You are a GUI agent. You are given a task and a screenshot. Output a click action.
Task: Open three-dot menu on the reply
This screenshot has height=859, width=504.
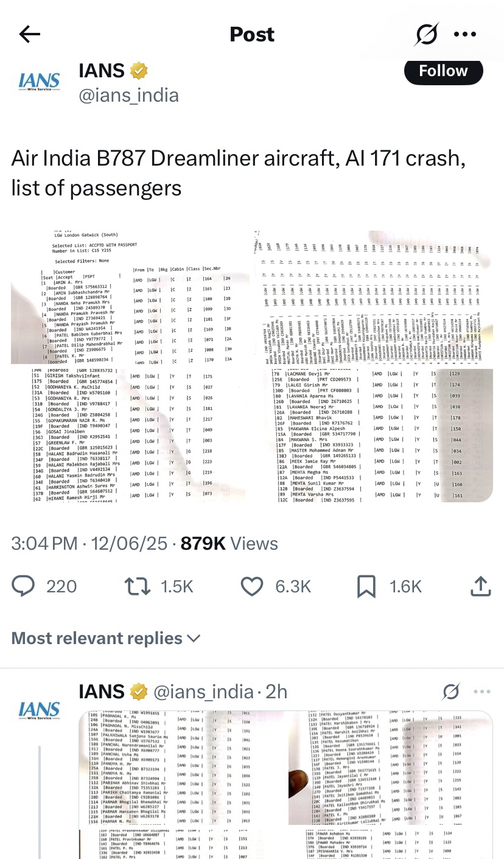pos(482,692)
